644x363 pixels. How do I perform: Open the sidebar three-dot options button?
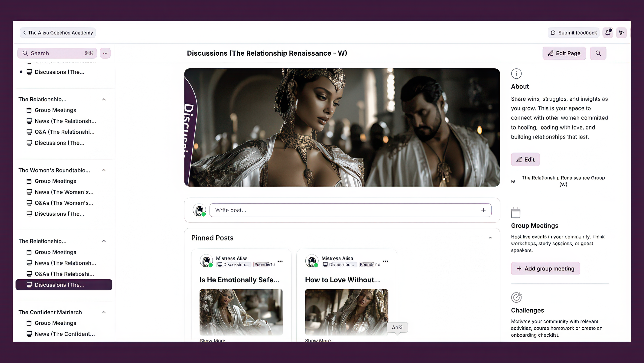click(x=105, y=53)
